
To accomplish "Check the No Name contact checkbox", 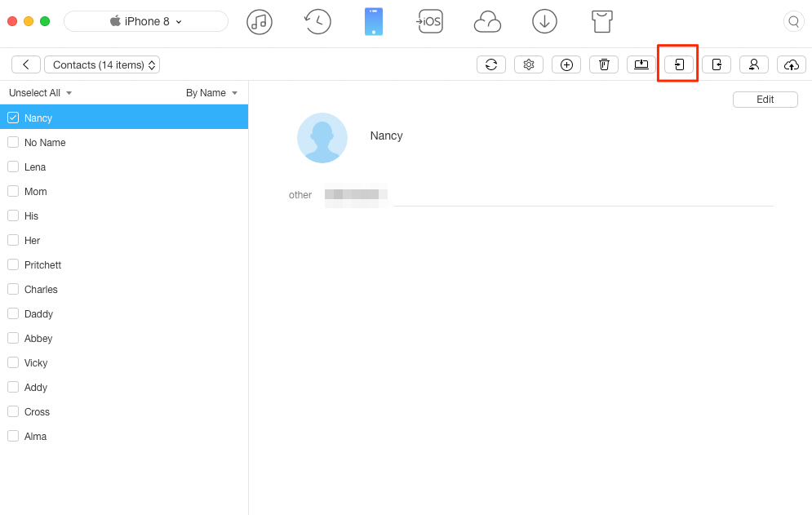I will tap(13, 142).
